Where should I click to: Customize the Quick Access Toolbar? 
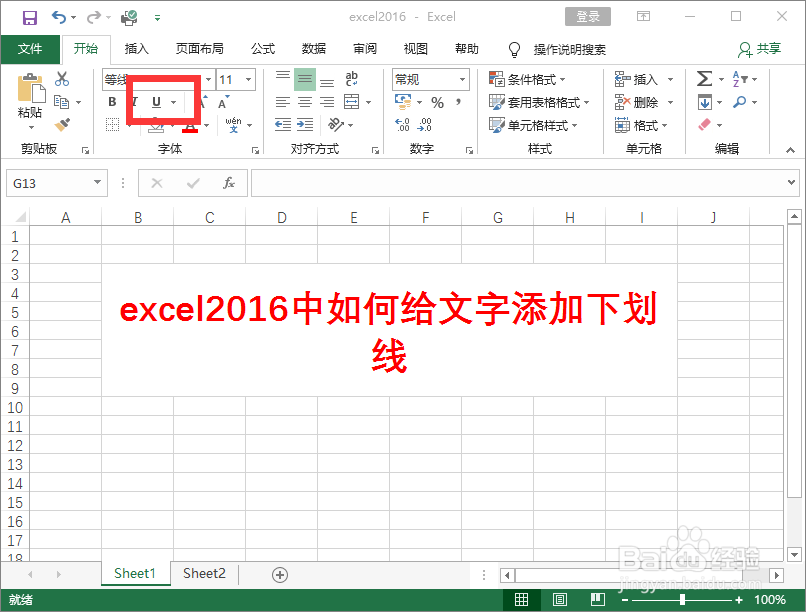click(157, 18)
